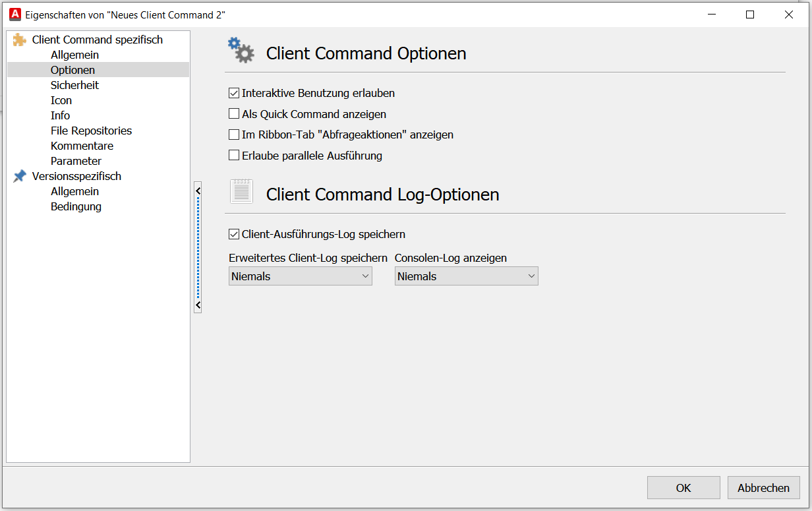
Task: Select Bedingung under Versionsspezifisch
Action: (x=76, y=206)
